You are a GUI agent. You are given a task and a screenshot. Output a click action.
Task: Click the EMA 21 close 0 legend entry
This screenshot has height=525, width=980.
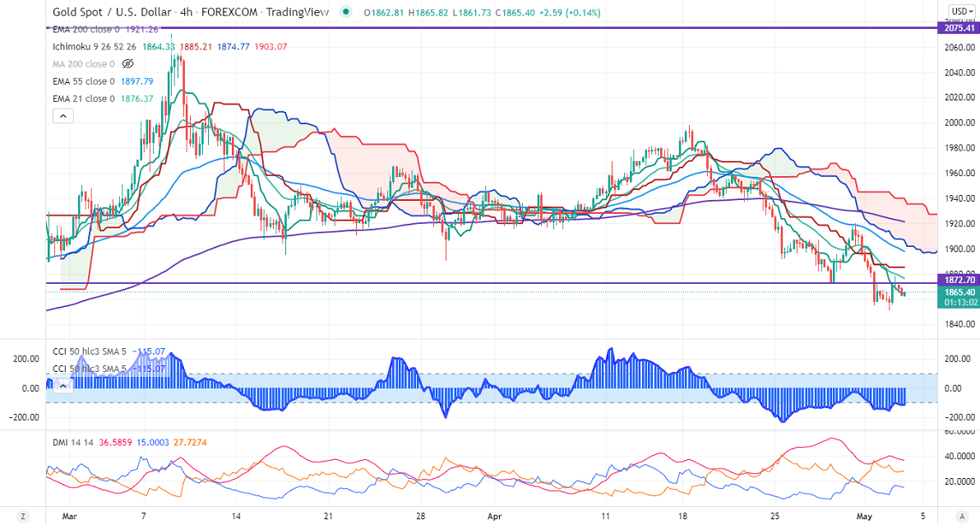click(x=84, y=99)
